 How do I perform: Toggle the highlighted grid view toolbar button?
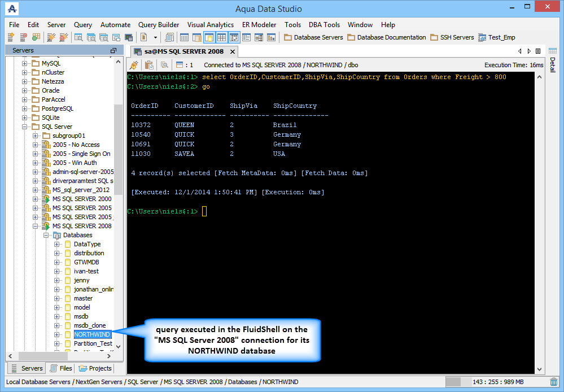click(221, 37)
